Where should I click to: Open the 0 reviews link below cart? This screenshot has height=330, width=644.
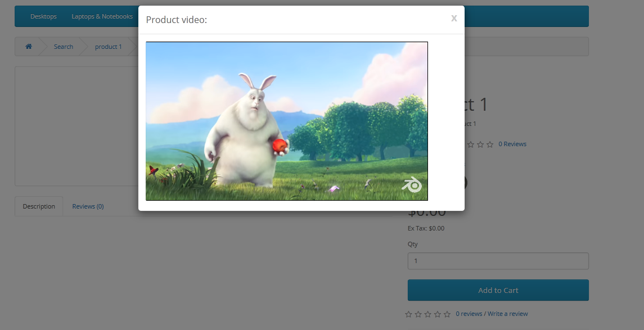[x=469, y=314]
